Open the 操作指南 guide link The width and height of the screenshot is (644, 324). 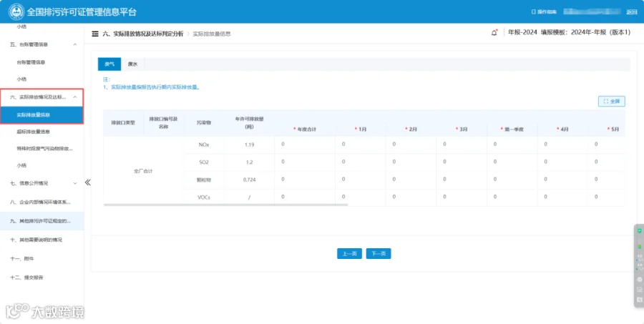545,12
